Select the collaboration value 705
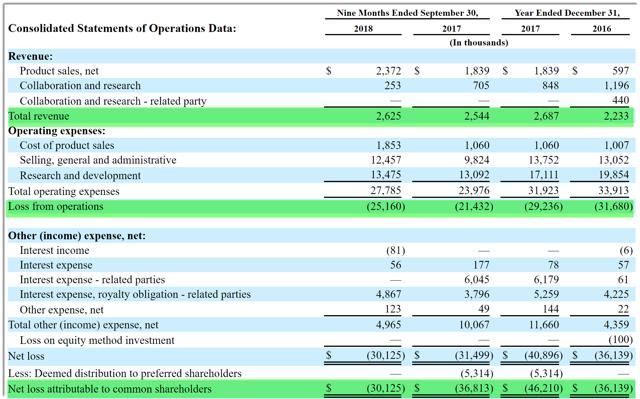Viewport: 640px width, 399px height. click(480, 86)
